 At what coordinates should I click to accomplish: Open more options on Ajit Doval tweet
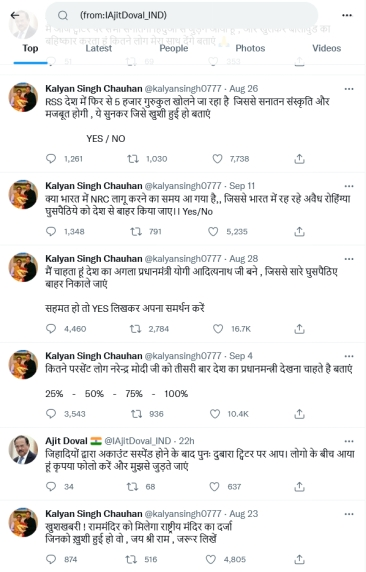tap(349, 441)
